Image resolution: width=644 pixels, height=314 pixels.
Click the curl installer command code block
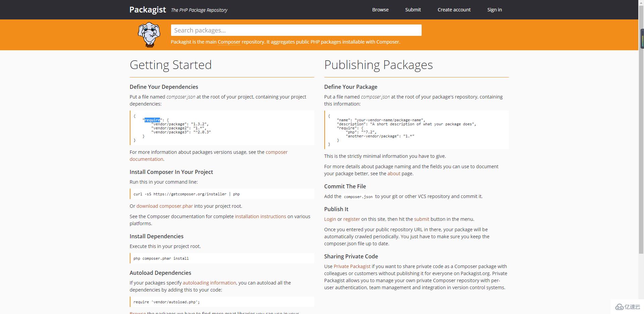coord(222,194)
